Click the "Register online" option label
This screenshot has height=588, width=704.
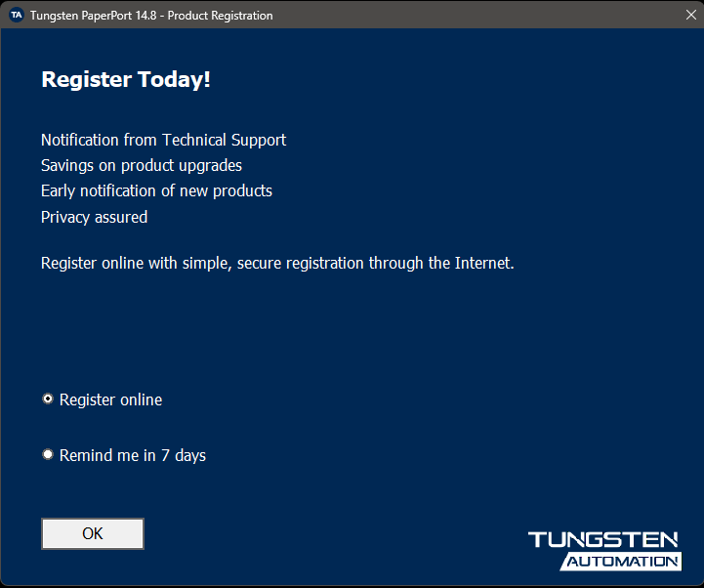(110, 400)
